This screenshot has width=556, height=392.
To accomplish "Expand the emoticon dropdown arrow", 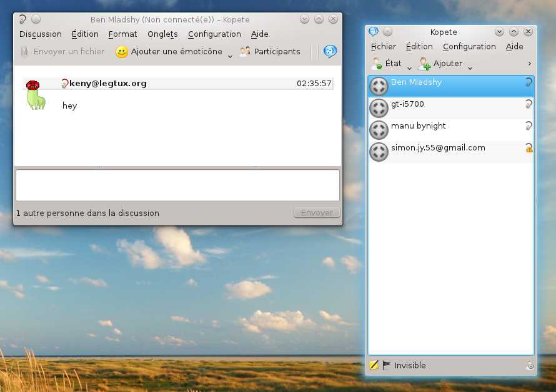I will point(230,56).
